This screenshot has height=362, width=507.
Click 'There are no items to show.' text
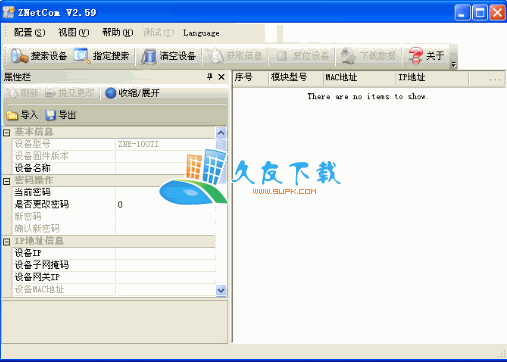point(368,97)
